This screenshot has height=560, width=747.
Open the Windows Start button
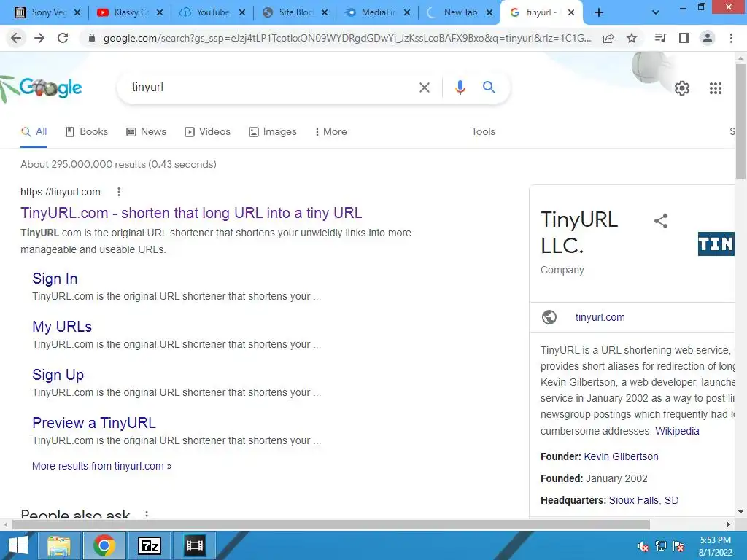[18, 545]
